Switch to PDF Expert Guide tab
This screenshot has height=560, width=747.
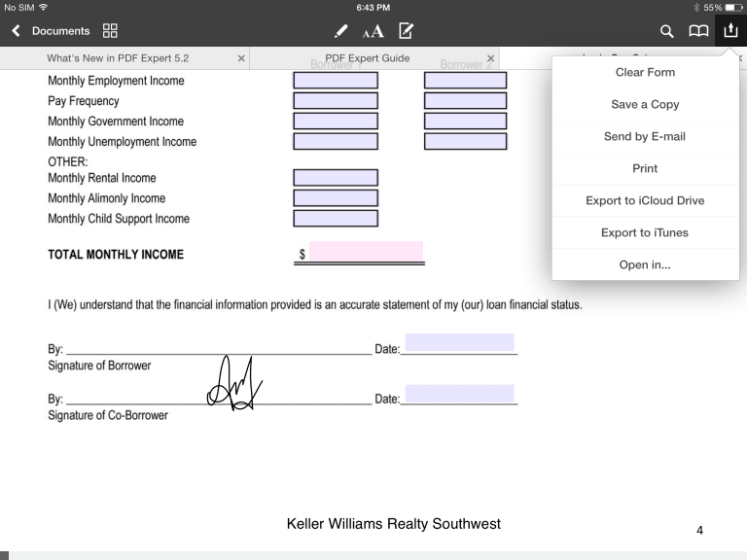tap(368, 58)
